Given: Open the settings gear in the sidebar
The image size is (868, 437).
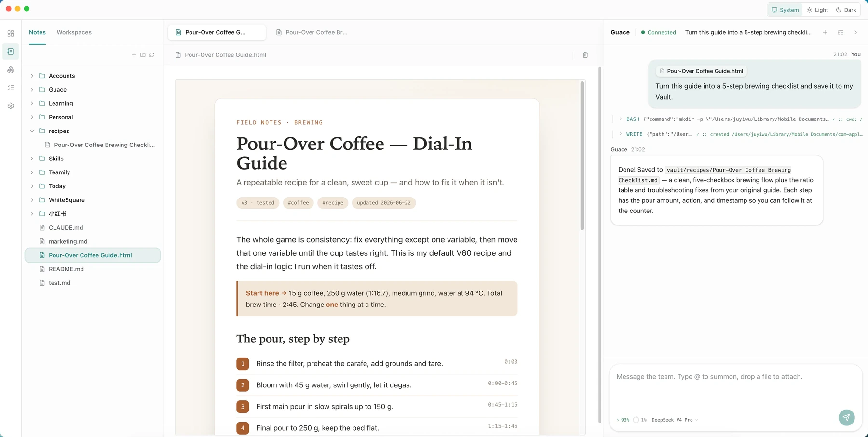Looking at the screenshot, I should pos(11,106).
